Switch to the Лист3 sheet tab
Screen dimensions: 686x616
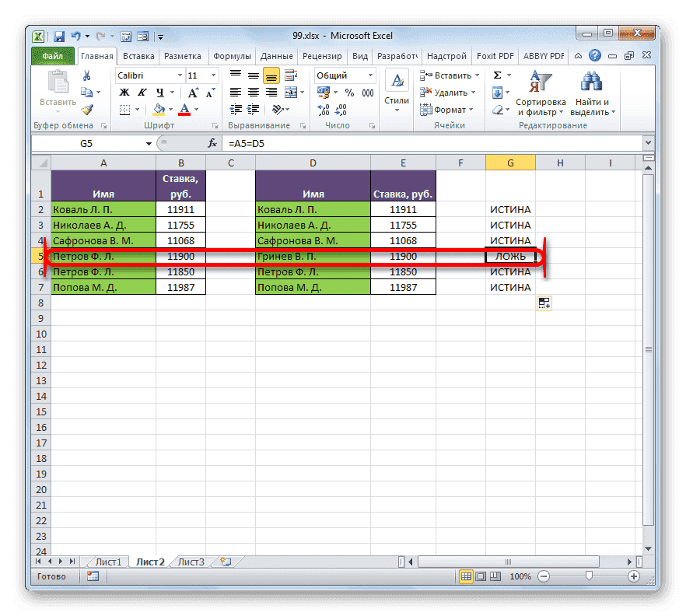[x=191, y=562]
